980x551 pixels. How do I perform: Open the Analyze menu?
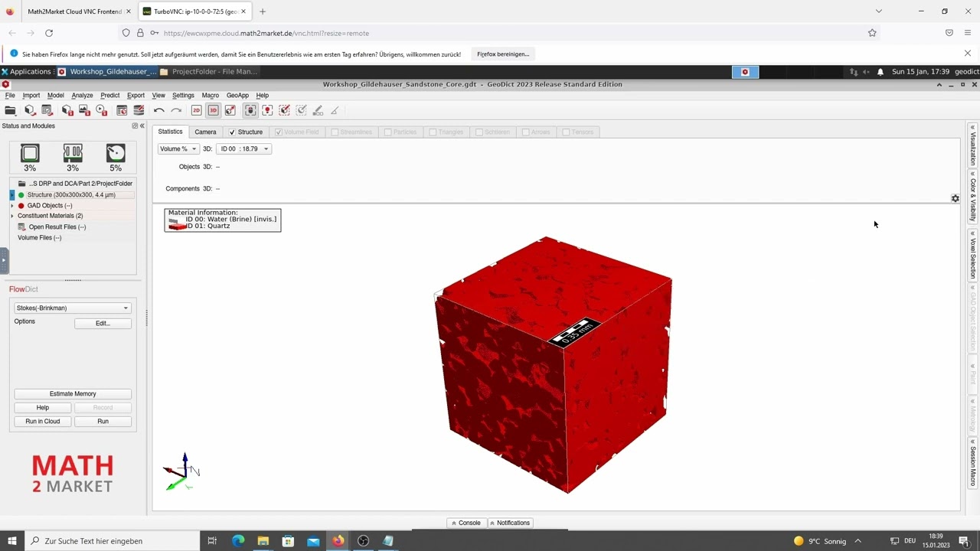[82, 96]
